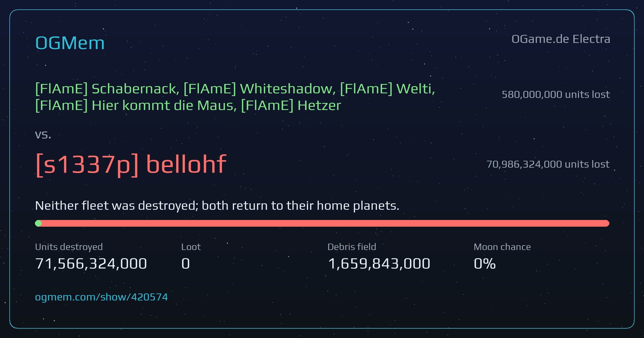This screenshot has height=338, width=644.
Task: Click the vs. separator text
Action: tap(43, 135)
